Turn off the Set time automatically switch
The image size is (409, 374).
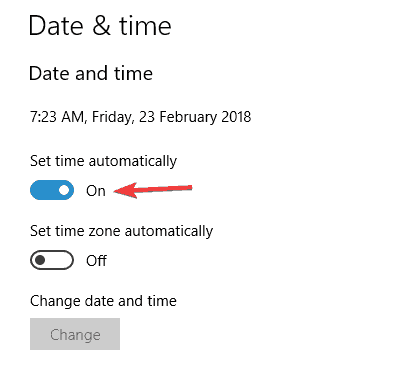click(x=52, y=190)
